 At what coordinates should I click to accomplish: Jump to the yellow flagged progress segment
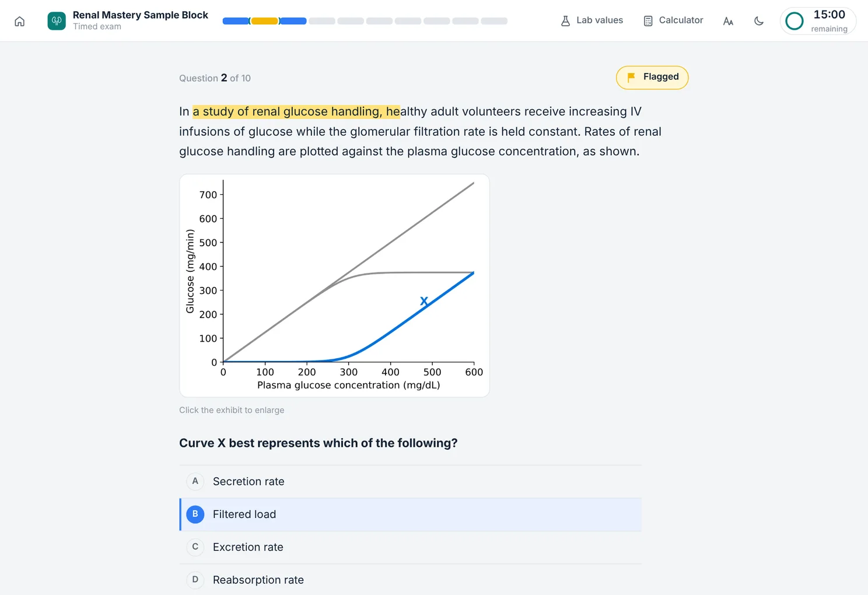click(264, 21)
